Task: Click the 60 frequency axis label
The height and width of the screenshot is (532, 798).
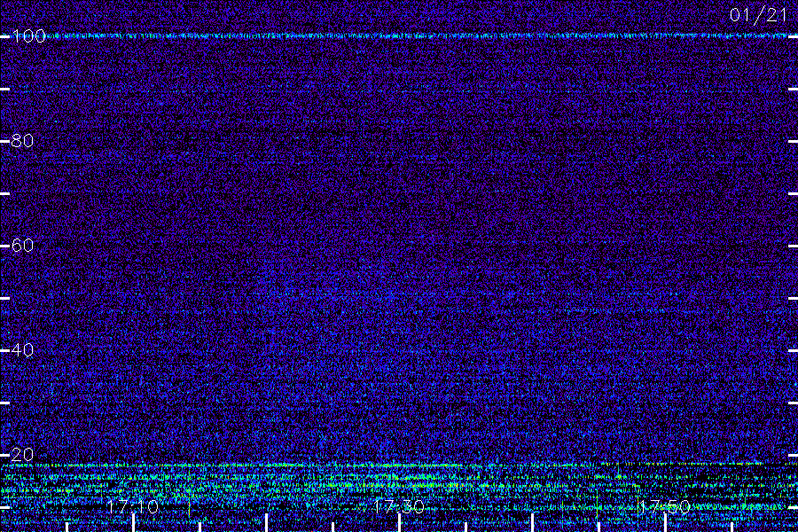Action: point(22,246)
